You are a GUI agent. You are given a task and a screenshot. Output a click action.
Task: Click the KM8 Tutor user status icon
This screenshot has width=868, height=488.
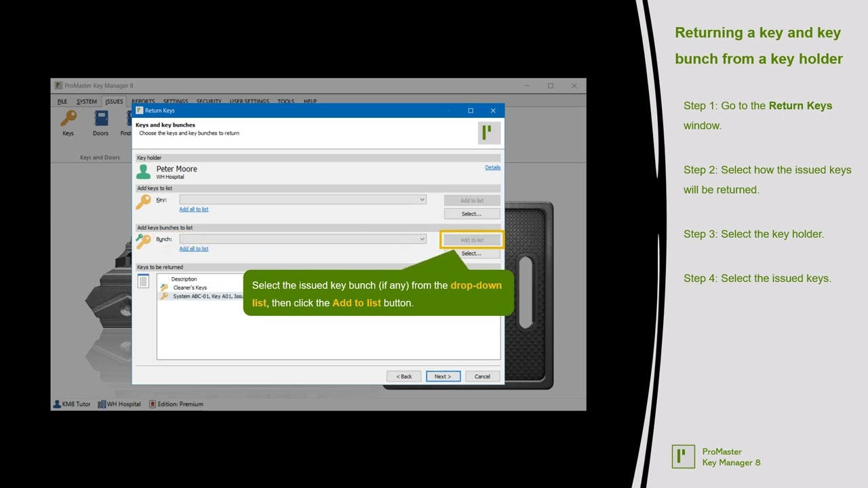(56, 404)
